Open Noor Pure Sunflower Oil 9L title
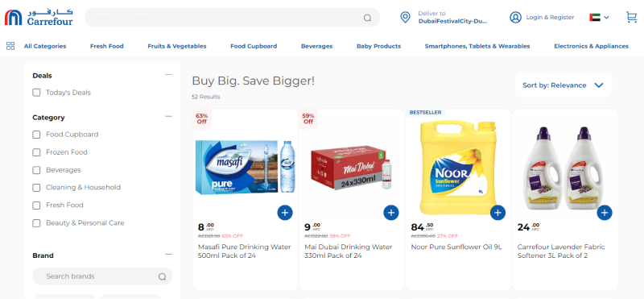 [456, 247]
